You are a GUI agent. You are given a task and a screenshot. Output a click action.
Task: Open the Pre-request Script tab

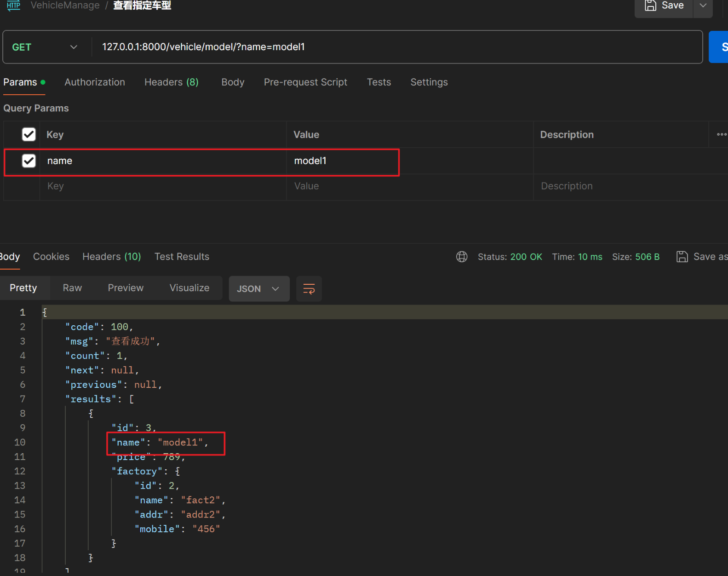(305, 82)
